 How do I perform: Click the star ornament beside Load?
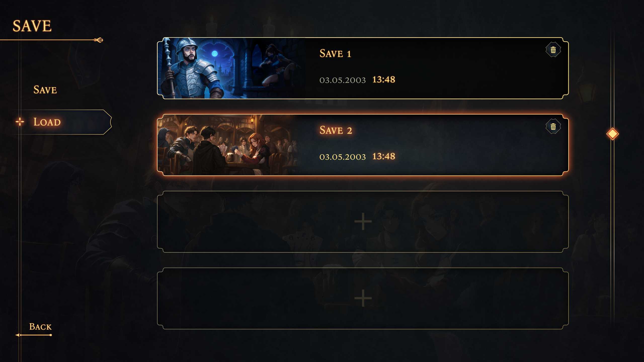click(x=20, y=122)
